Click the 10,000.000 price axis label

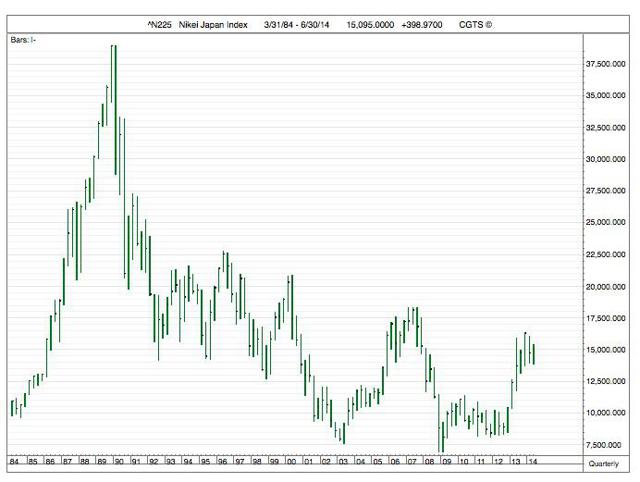coord(606,413)
